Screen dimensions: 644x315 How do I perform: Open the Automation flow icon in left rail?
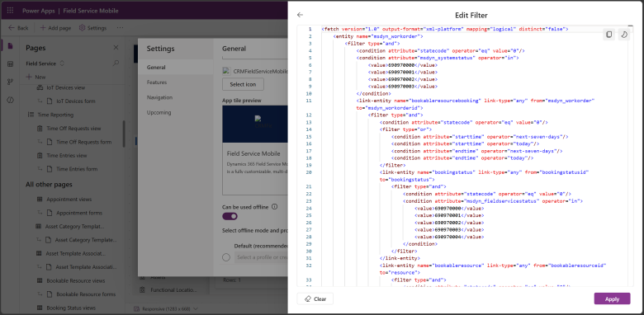tap(10, 82)
